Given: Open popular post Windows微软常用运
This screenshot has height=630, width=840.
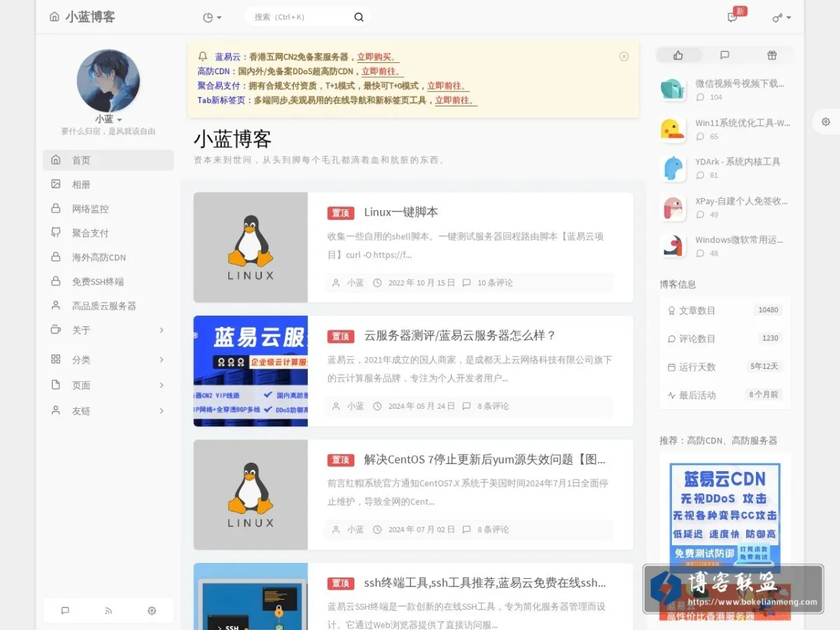Looking at the screenshot, I should (x=739, y=240).
